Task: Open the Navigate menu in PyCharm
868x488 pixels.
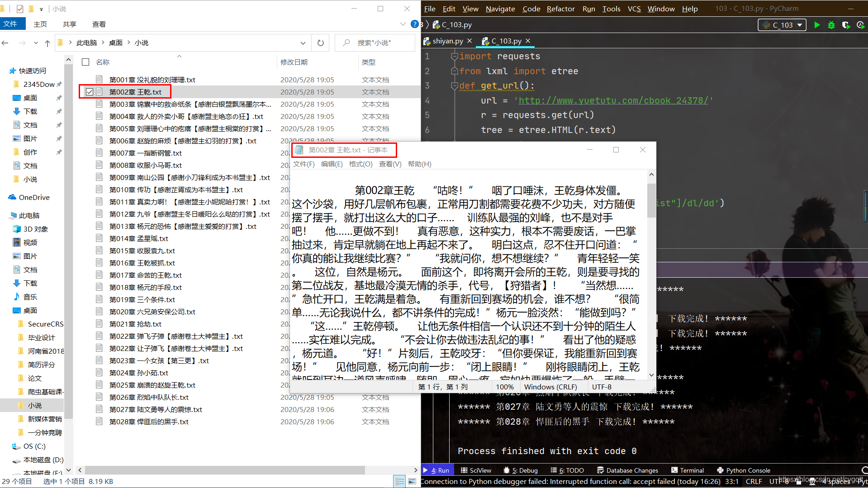Action: pos(500,9)
